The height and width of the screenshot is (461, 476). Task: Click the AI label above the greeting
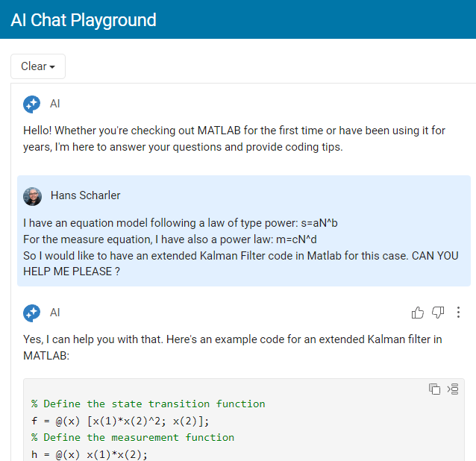(x=55, y=104)
